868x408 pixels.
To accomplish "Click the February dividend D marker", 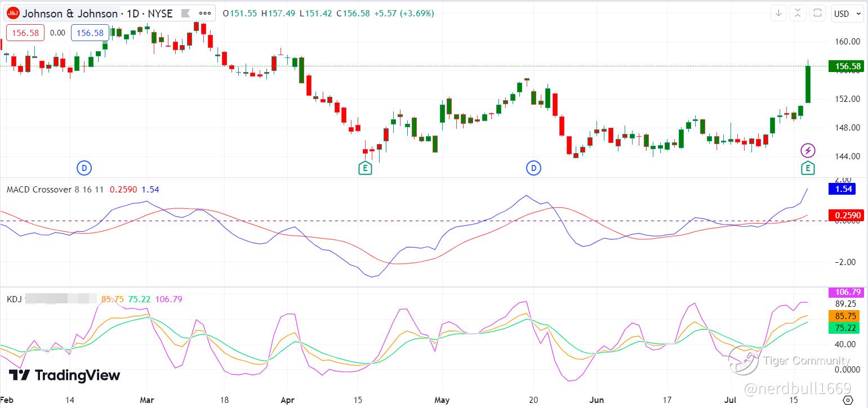I will (x=84, y=167).
